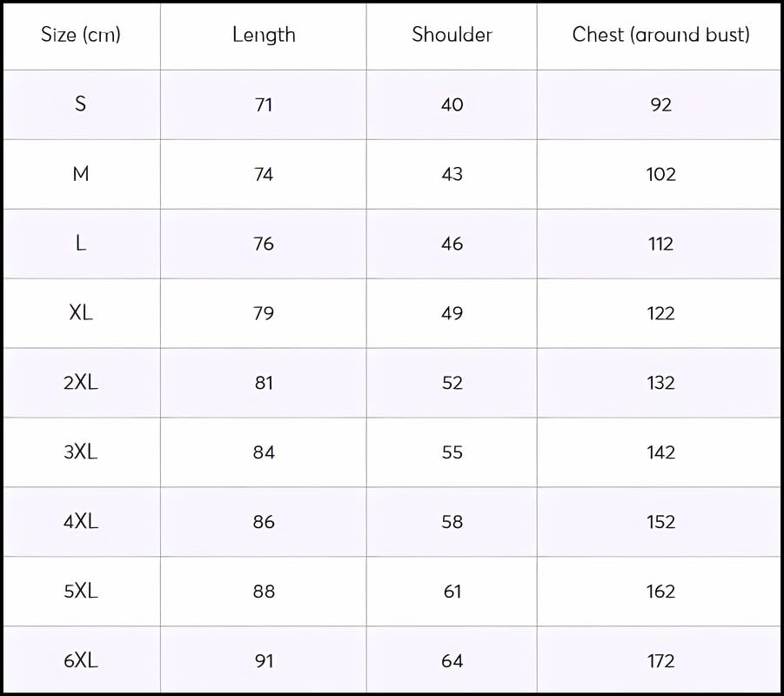Click the "Chest (around bust)" header
This screenshot has height=696, width=784.
coord(660,35)
